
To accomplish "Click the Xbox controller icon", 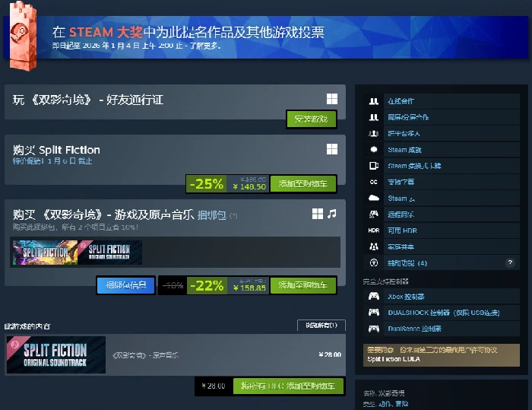I will pos(374,296).
